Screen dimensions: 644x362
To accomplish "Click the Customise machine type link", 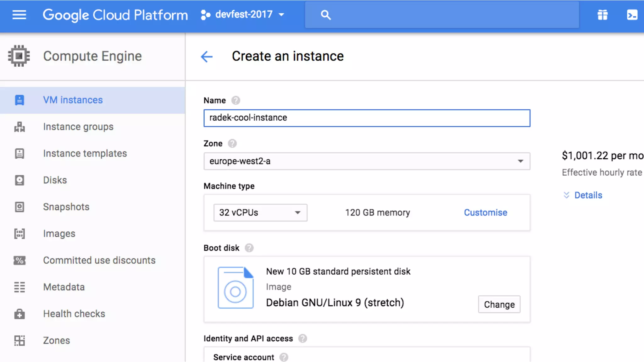I will [x=486, y=213].
